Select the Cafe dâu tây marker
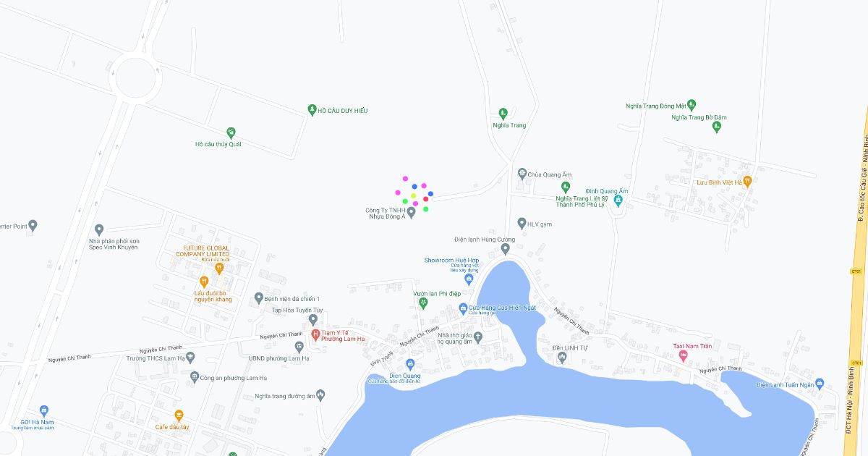The image size is (868, 456). (179, 416)
